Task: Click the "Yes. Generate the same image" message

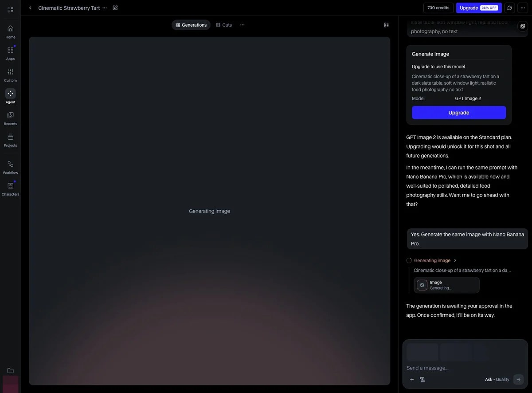Action: click(x=468, y=239)
